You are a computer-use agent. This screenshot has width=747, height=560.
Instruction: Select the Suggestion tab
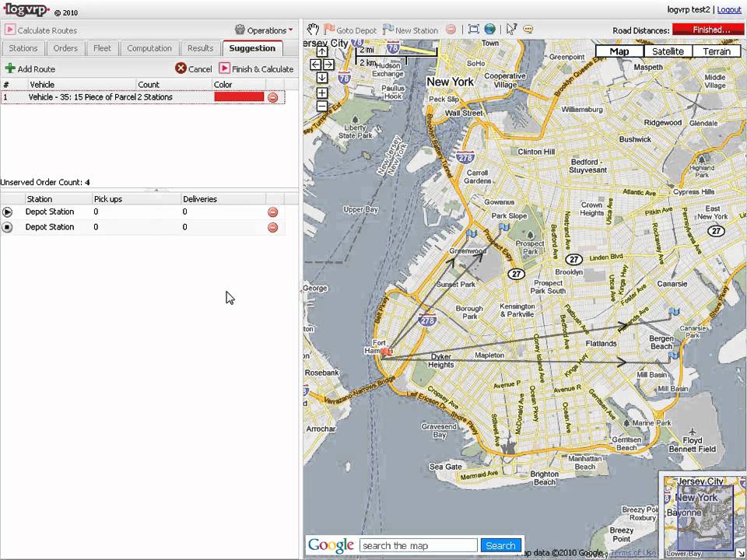(252, 48)
